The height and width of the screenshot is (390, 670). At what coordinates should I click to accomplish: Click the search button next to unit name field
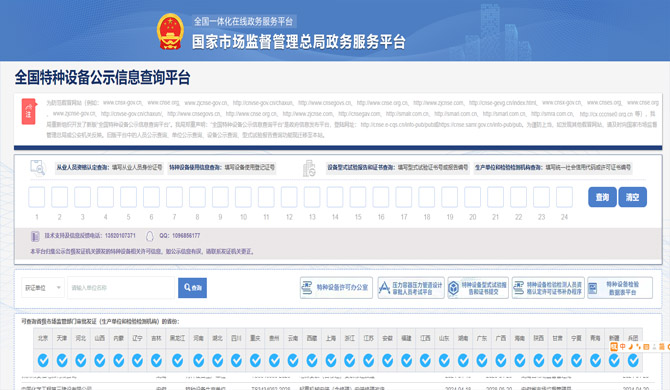(x=192, y=287)
